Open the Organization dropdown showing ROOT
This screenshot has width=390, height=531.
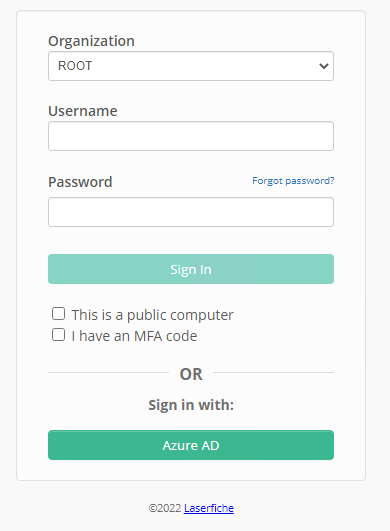point(191,66)
